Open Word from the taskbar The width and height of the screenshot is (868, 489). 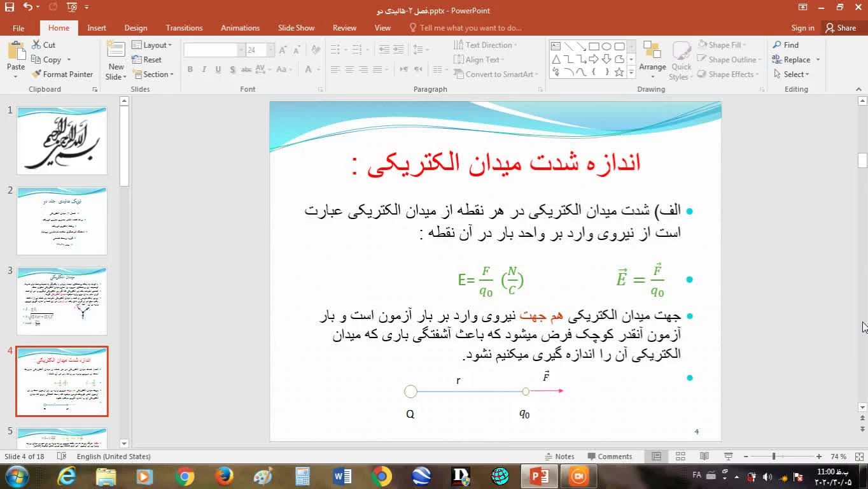pos(342,476)
